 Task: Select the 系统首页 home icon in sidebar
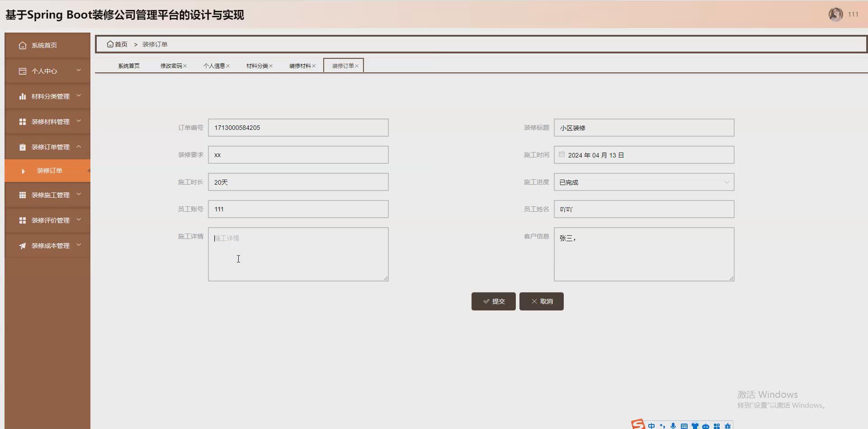pos(22,45)
